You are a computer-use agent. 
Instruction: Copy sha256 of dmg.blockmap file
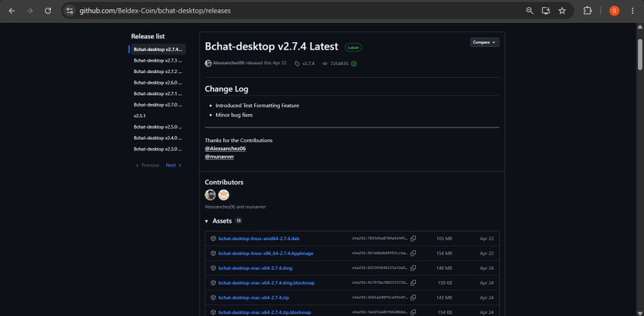[413, 283]
